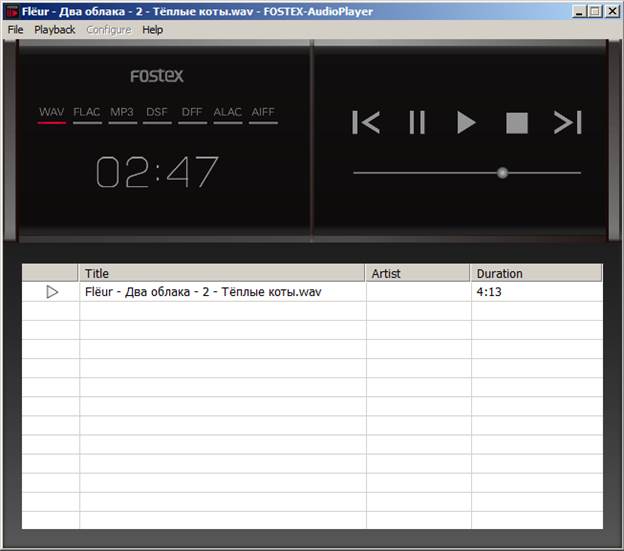
Task: Click the playing triangle icon in playlist row
Action: pyautogui.click(x=52, y=292)
